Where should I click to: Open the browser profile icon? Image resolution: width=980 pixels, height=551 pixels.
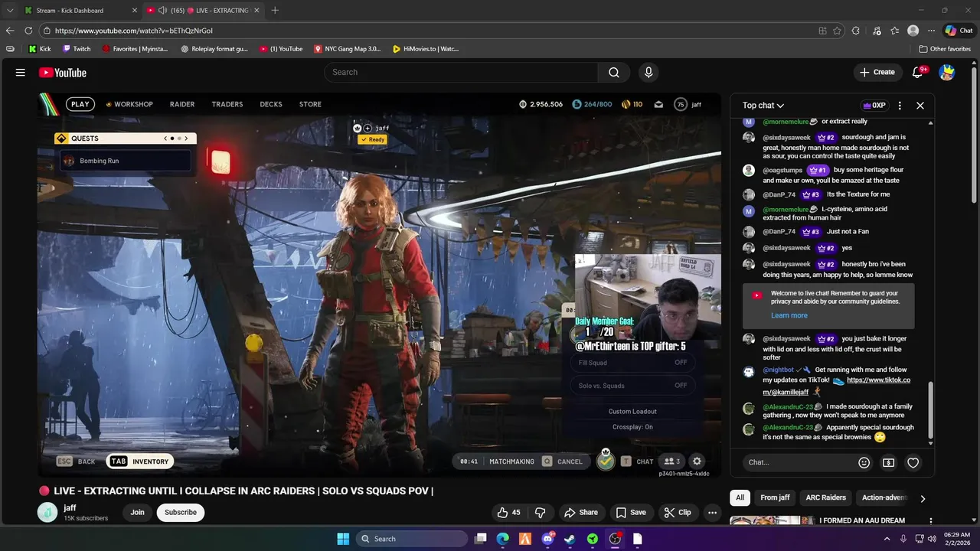pyautogui.click(x=913, y=31)
